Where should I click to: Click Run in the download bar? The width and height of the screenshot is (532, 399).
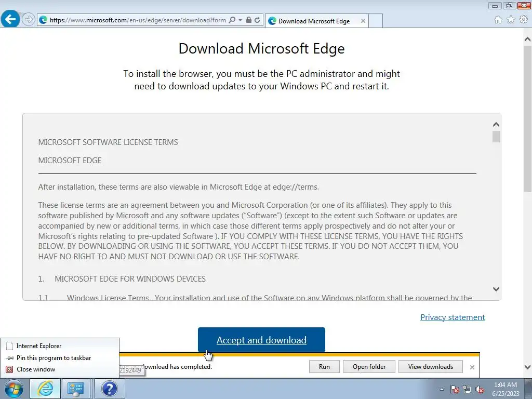(x=324, y=367)
